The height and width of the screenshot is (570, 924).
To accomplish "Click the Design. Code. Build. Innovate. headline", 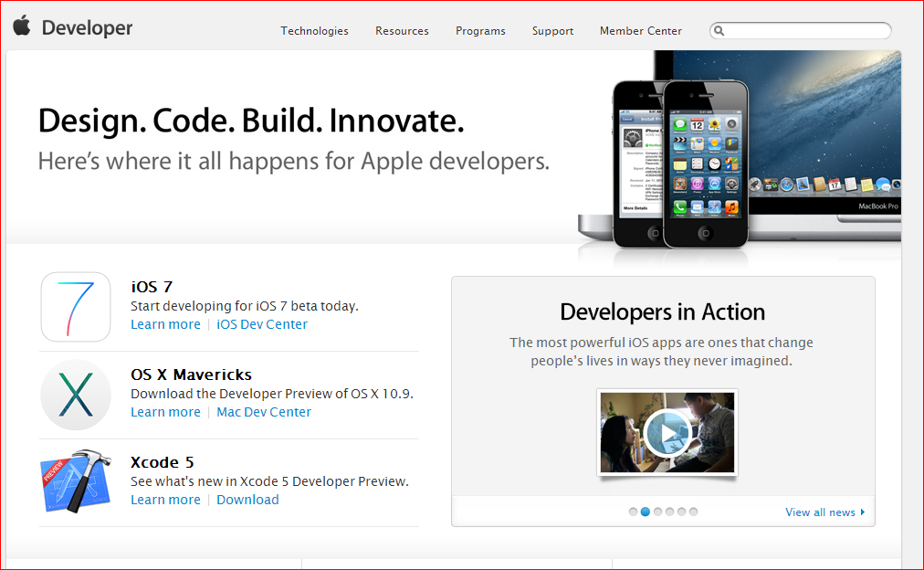I will coord(251,121).
